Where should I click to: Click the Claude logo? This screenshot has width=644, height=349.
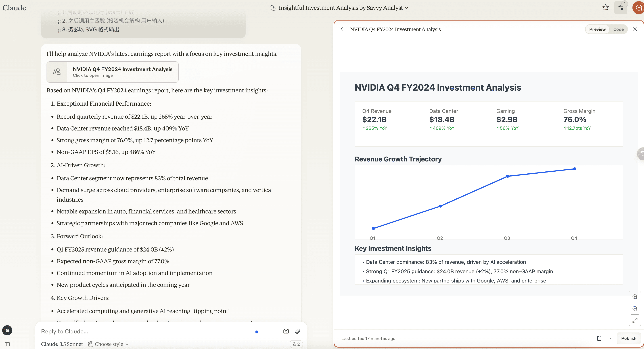pos(14,8)
